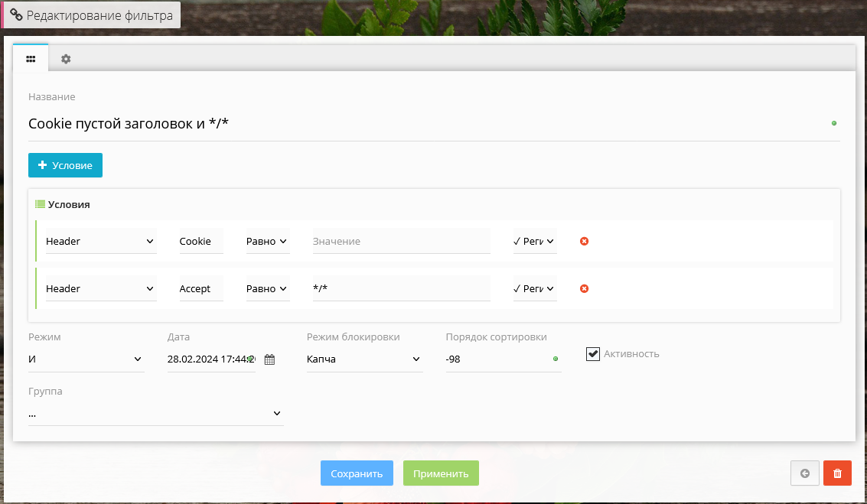Image resolution: width=867 pixels, height=504 pixels.
Task: Expand the Режим блокировки Капча dropdown
Action: pos(363,359)
